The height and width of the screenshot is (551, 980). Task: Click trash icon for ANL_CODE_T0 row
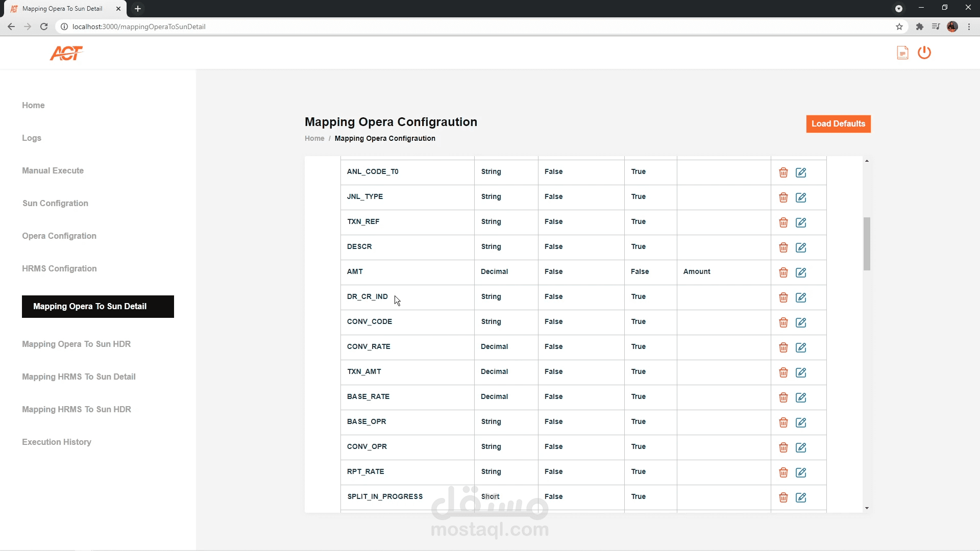[783, 172]
